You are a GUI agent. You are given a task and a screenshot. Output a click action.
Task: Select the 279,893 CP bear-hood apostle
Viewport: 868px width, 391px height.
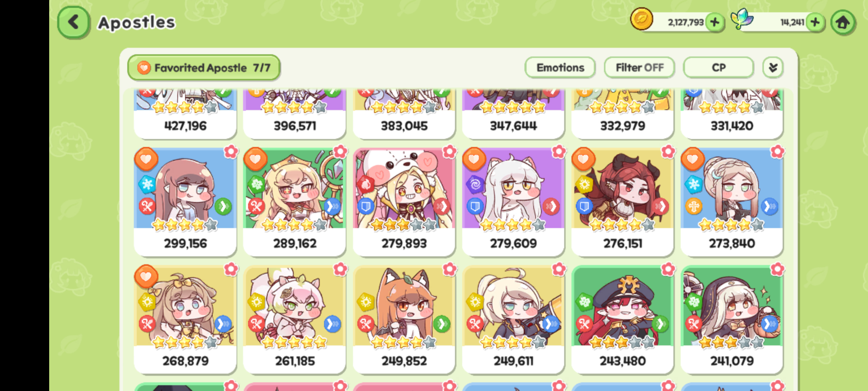click(404, 202)
